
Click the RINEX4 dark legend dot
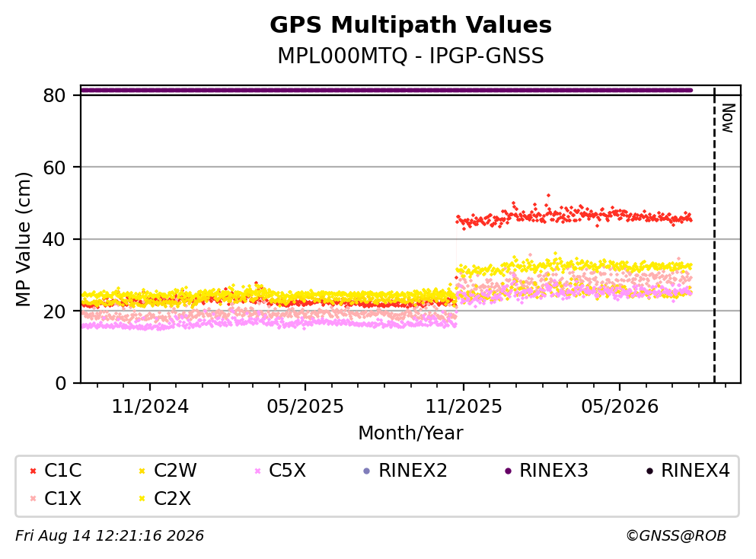(649, 471)
